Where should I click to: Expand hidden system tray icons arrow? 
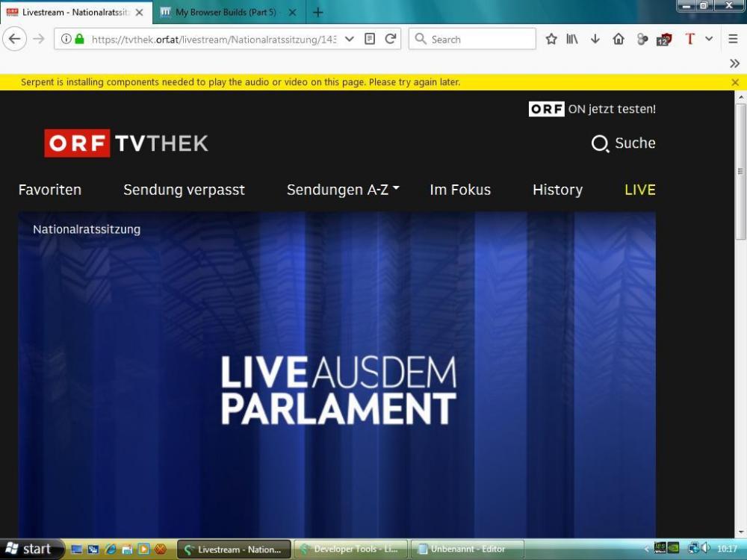pos(646,550)
